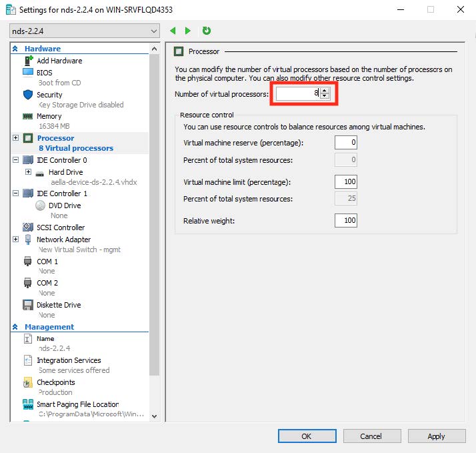This screenshot has height=453, width=476.
Task: Expand the Hard Drive tree node
Action: [28, 172]
